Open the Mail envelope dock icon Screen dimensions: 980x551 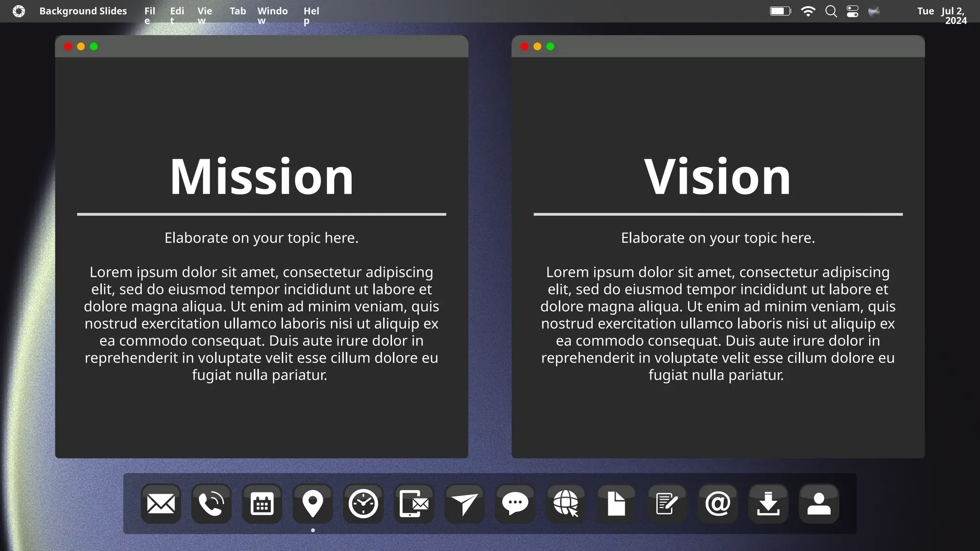161,504
